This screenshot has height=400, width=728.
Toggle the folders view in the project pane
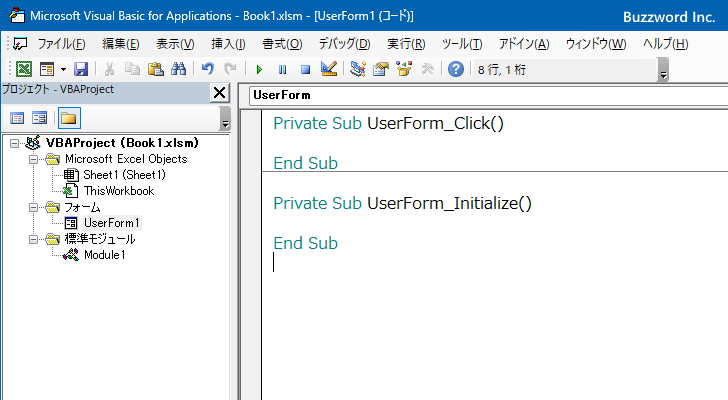[69, 118]
